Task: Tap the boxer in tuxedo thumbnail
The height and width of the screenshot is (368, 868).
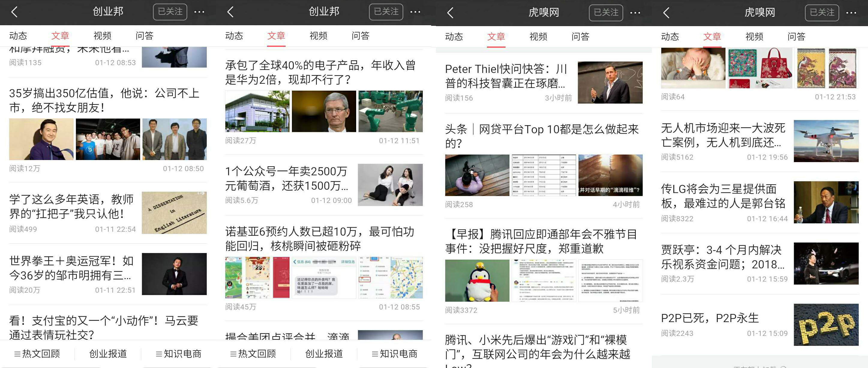Action: [x=174, y=274]
